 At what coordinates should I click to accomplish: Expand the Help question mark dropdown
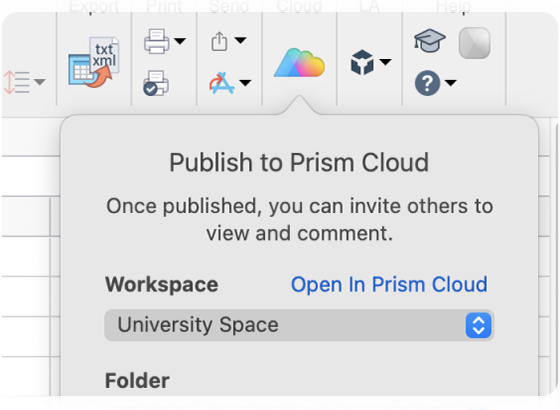[451, 83]
